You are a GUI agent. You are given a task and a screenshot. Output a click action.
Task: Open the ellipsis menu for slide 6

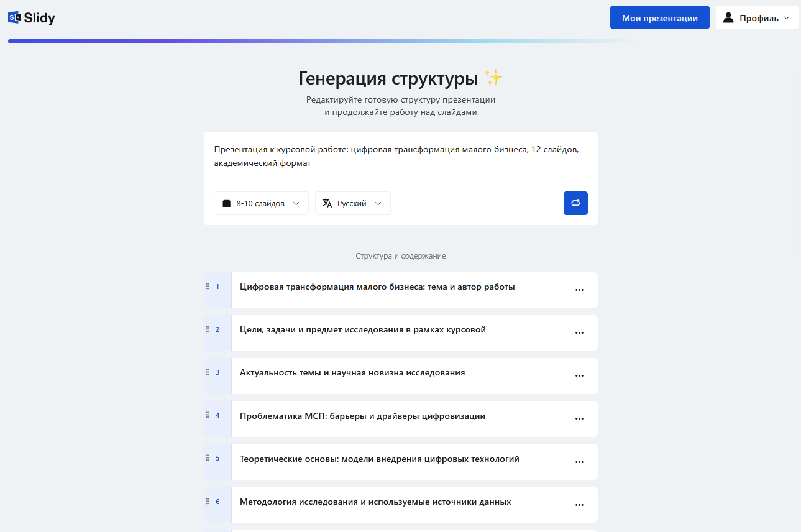(579, 505)
